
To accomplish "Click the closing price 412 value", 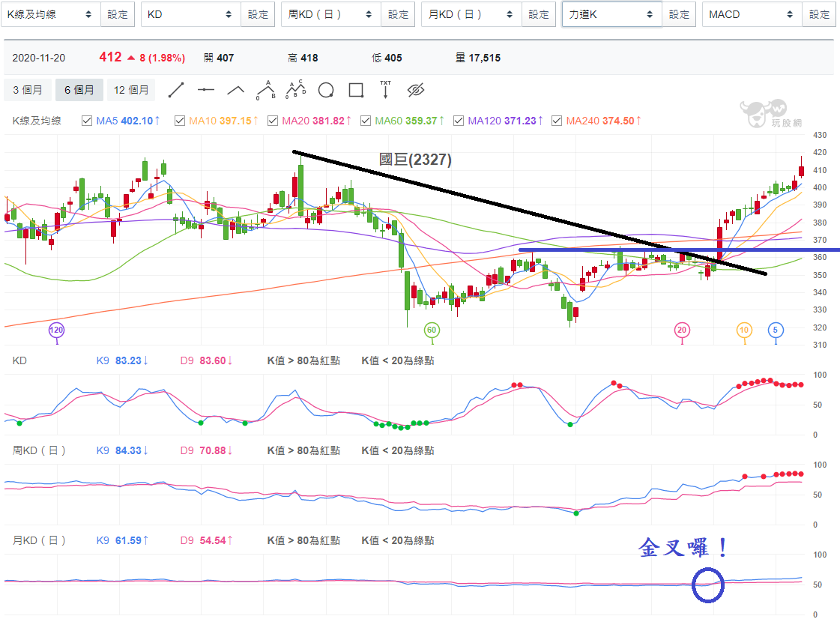I will [110, 57].
